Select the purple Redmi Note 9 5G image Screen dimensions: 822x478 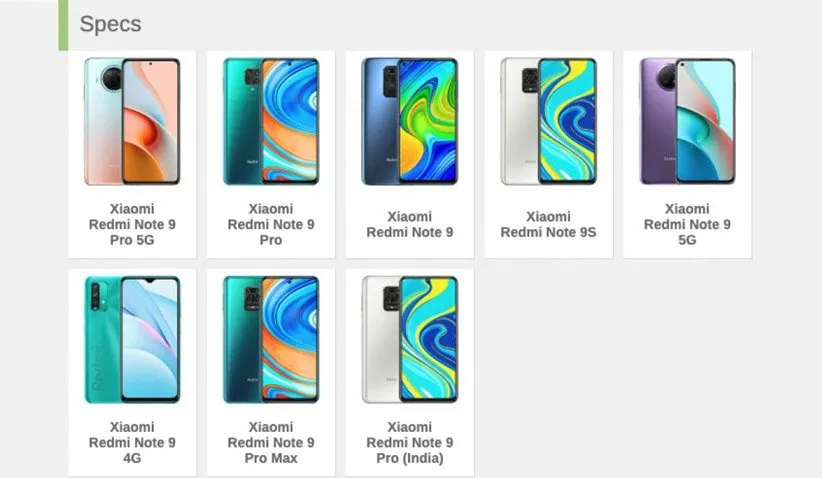687,122
